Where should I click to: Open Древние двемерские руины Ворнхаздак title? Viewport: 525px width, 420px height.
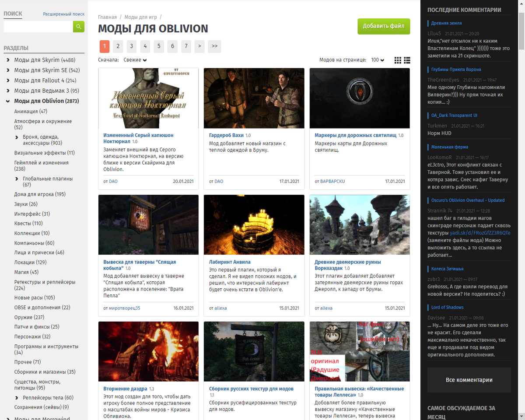point(348,265)
